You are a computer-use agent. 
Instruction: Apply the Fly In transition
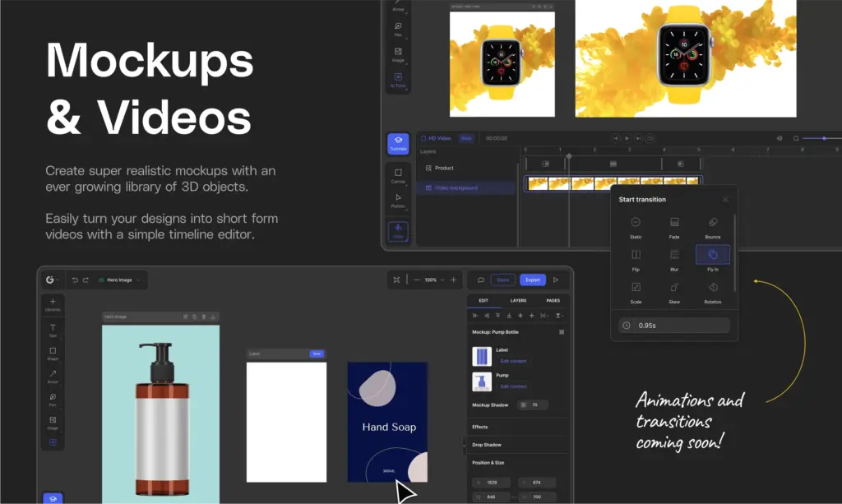712,254
